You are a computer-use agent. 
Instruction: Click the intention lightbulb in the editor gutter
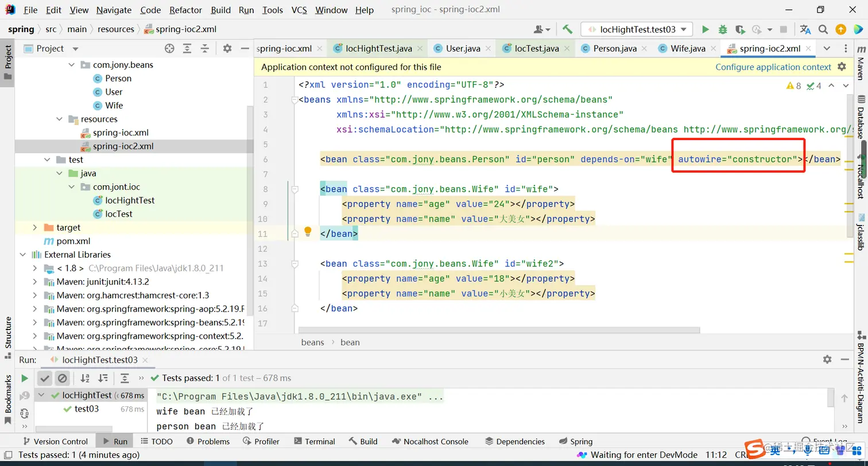308,231
